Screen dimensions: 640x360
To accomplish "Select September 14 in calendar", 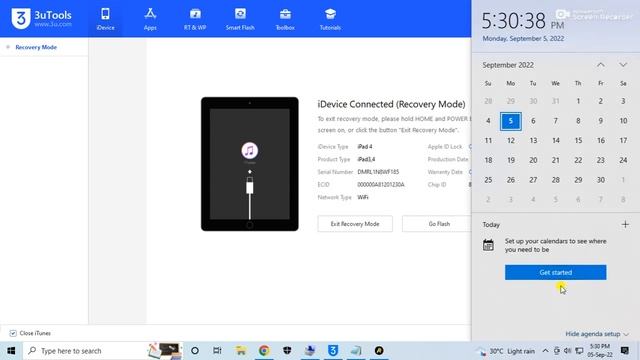I will tap(556, 140).
